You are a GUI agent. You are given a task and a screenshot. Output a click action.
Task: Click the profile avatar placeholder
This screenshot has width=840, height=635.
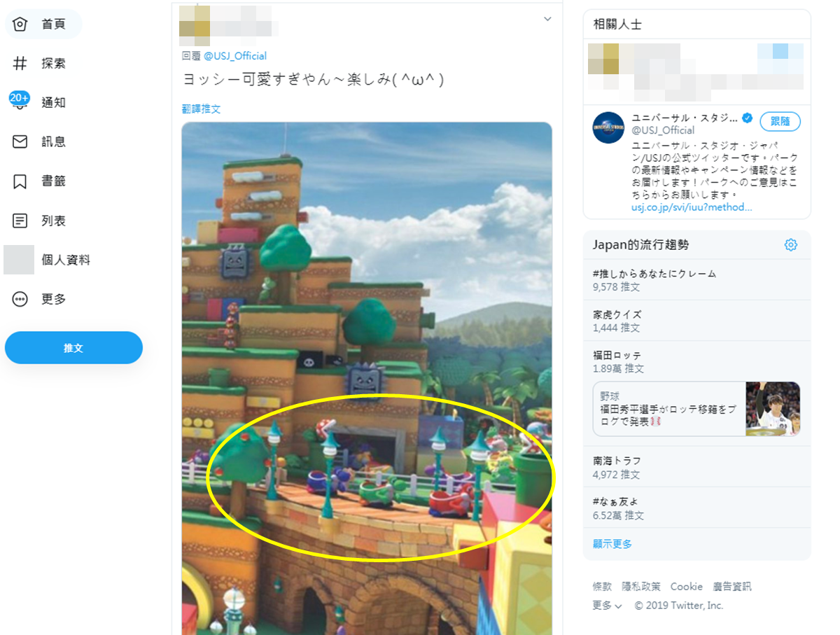19,260
